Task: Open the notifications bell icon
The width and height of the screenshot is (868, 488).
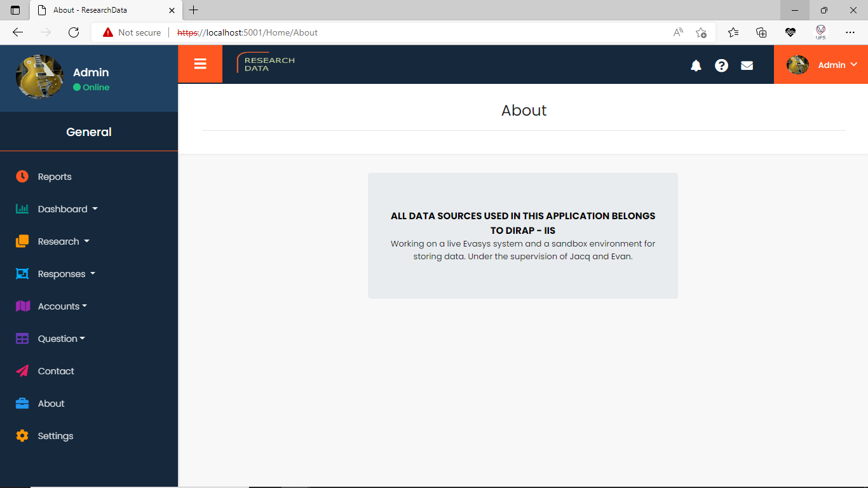Action: point(696,65)
